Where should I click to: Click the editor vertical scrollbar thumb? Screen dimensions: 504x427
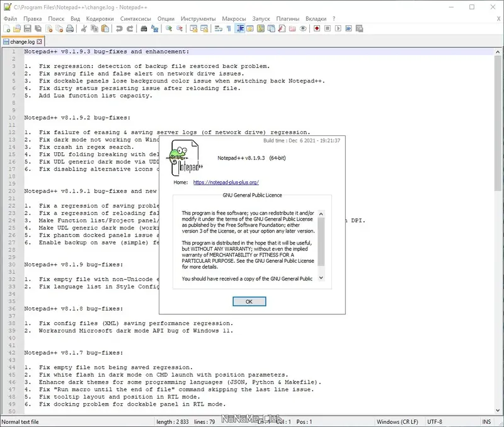coord(498,123)
